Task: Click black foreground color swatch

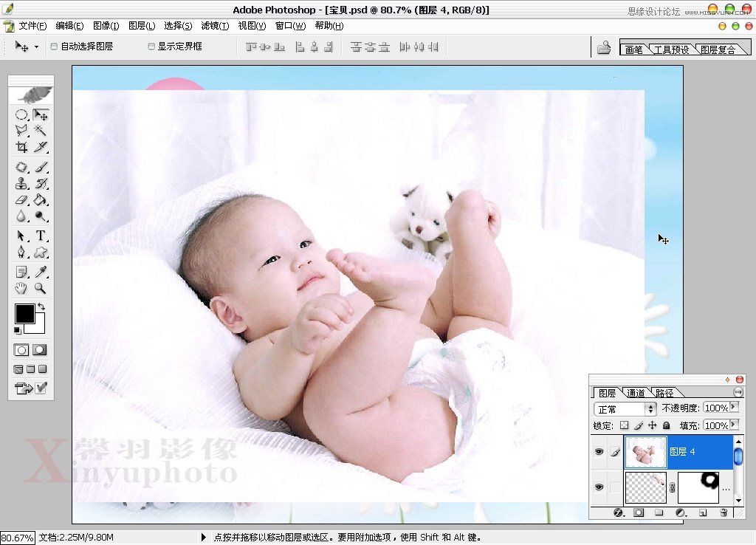Action: tap(24, 314)
